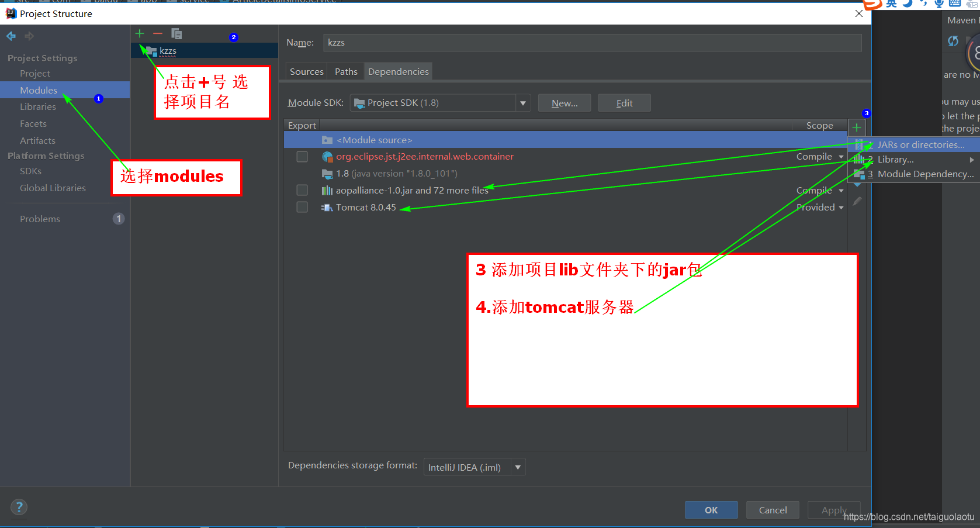Select Facets in Project Settings
The width and height of the screenshot is (980, 528).
tap(33, 124)
